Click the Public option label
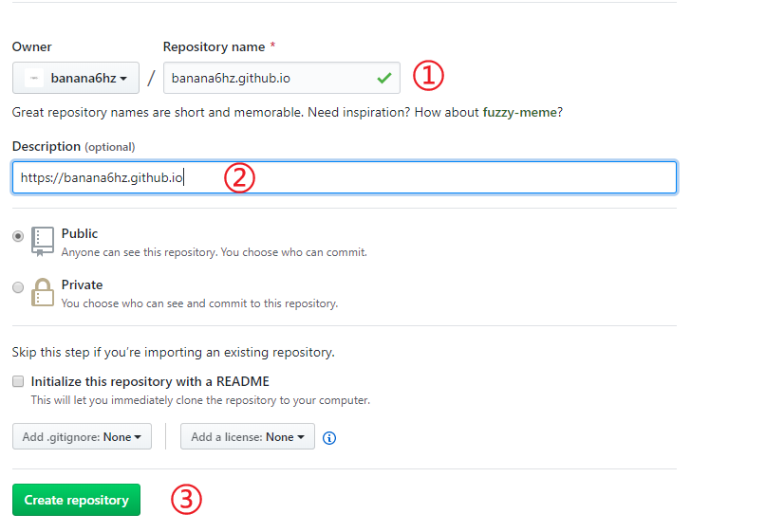 point(80,233)
